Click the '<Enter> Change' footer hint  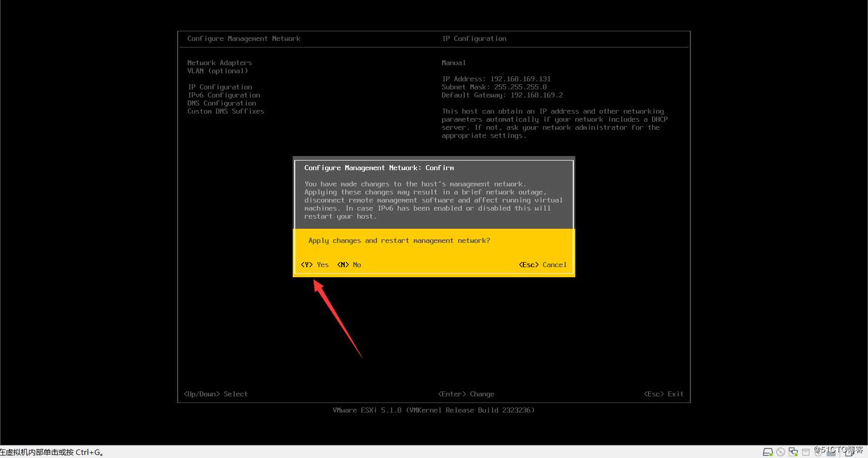(466, 394)
